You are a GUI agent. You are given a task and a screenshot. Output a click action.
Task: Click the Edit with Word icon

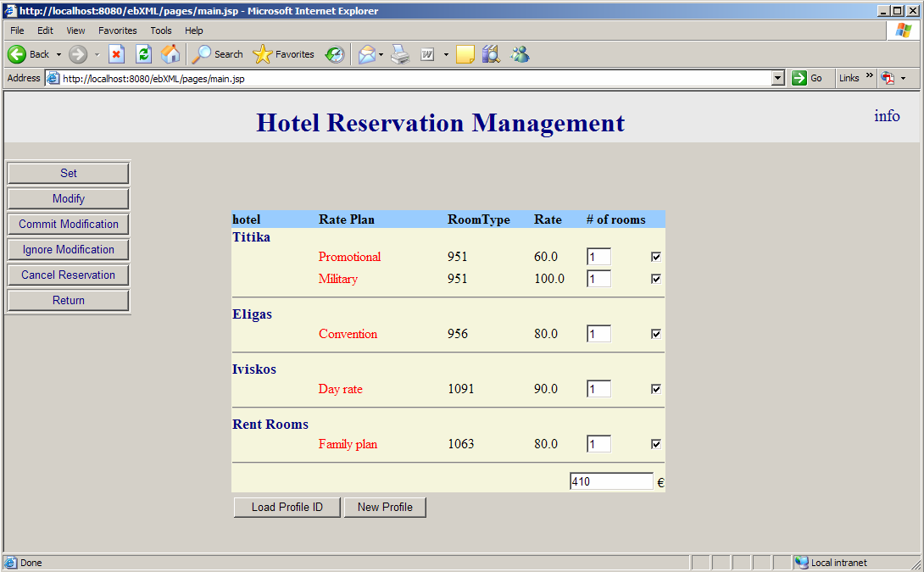(x=427, y=54)
